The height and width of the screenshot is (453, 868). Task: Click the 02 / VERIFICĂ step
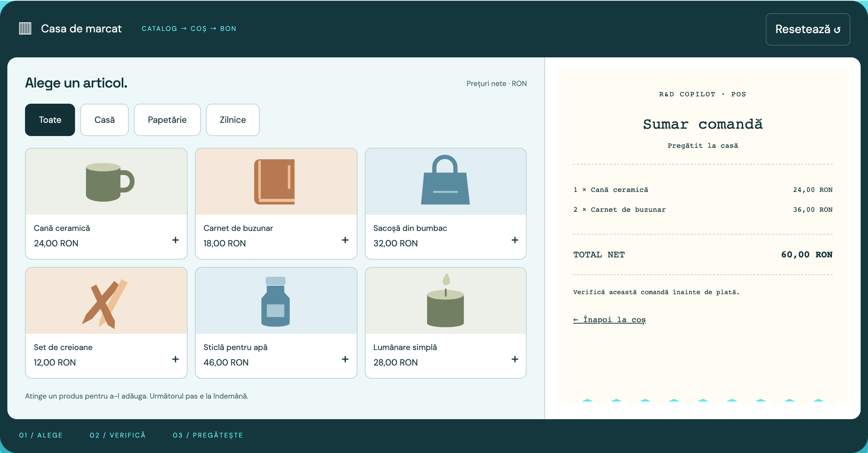[x=118, y=435]
